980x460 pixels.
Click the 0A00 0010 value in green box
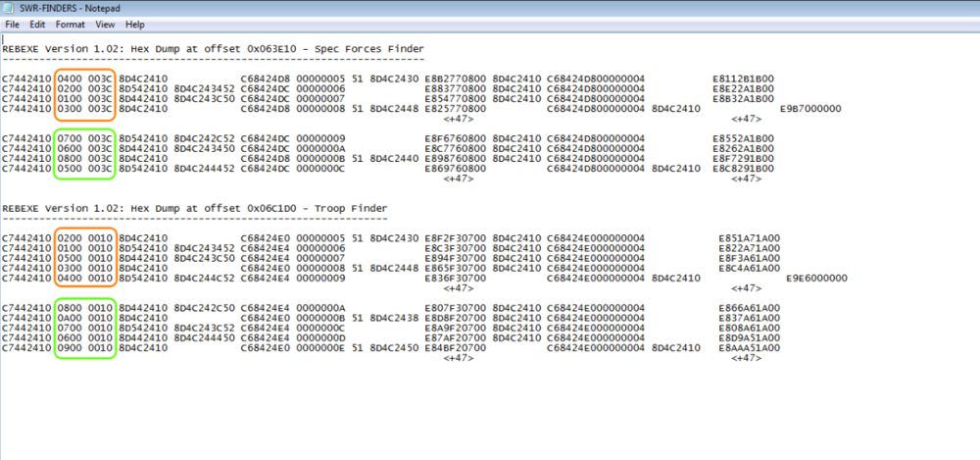(x=85, y=318)
